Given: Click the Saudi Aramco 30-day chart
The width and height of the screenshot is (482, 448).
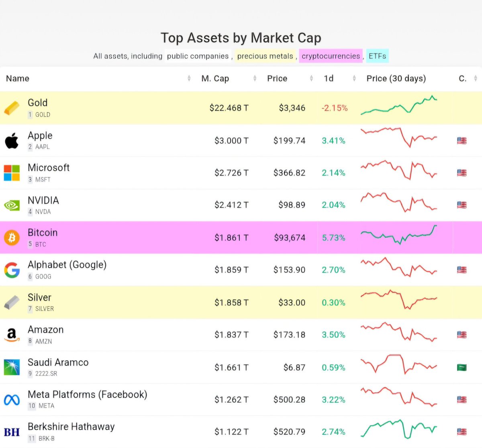Looking at the screenshot, I should [x=399, y=364].
